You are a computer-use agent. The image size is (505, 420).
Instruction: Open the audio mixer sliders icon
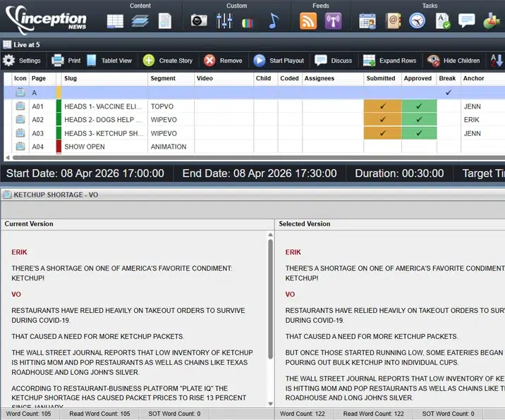(x=224, y=21)
